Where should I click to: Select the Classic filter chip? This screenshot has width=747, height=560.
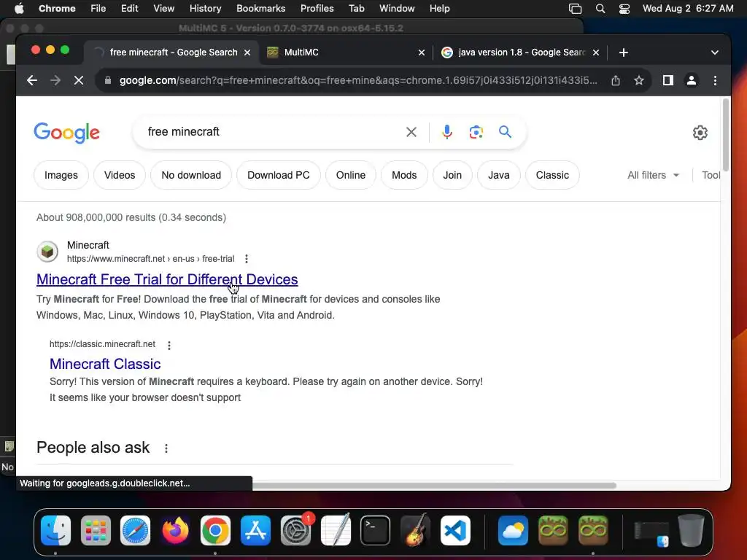click(552, 175)
